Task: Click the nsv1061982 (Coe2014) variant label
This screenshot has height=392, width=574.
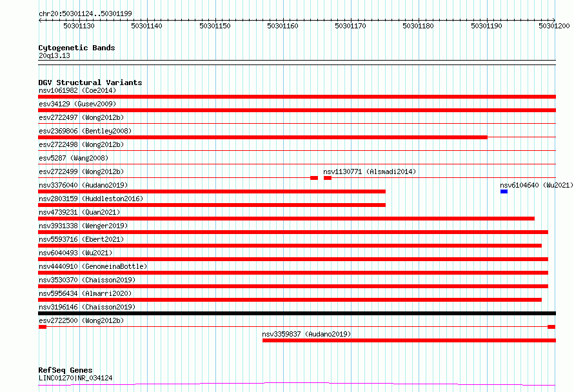Action: pos(77,90)
